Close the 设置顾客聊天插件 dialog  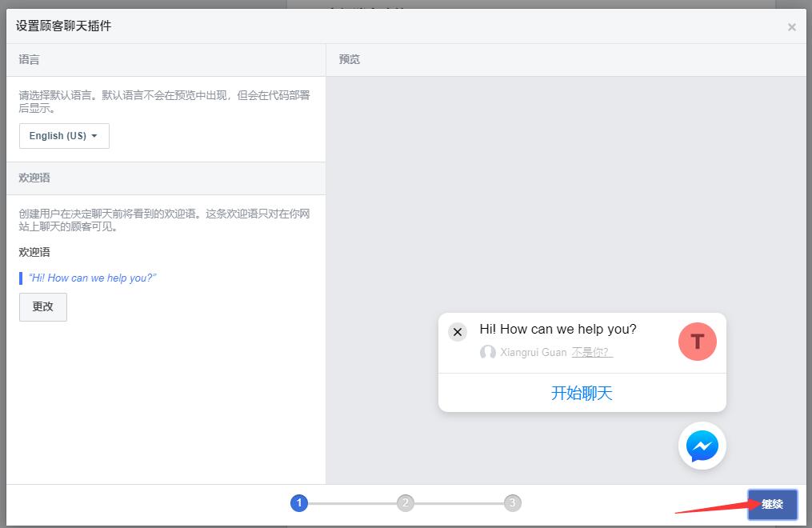(791, 27)
